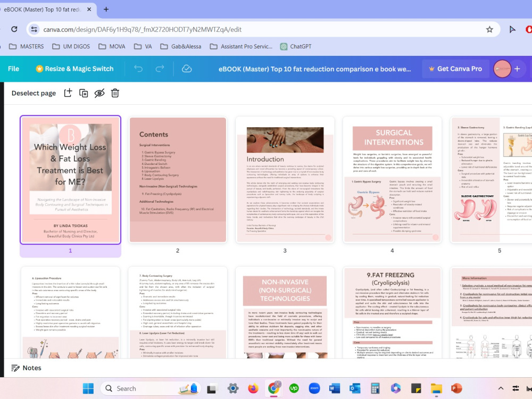Select the More Information page thumbnail
Image resolution: width=532 pixels, height=399 pixels.
[492, 312]
